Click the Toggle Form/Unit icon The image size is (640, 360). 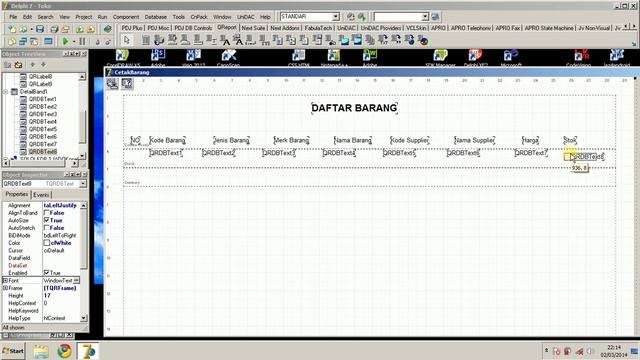pos(35,41)
